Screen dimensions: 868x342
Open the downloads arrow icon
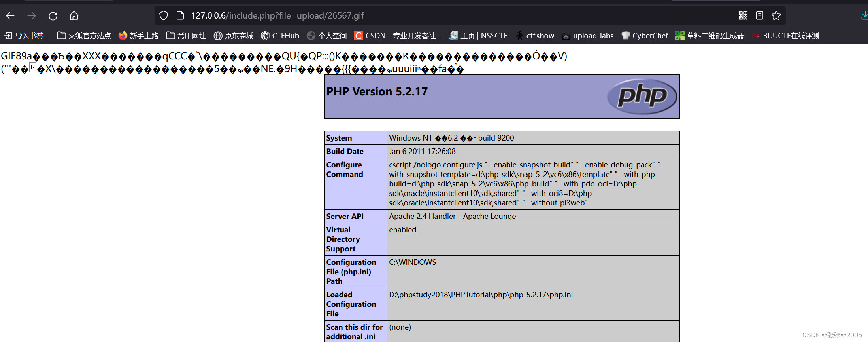[x=864, y=16]
